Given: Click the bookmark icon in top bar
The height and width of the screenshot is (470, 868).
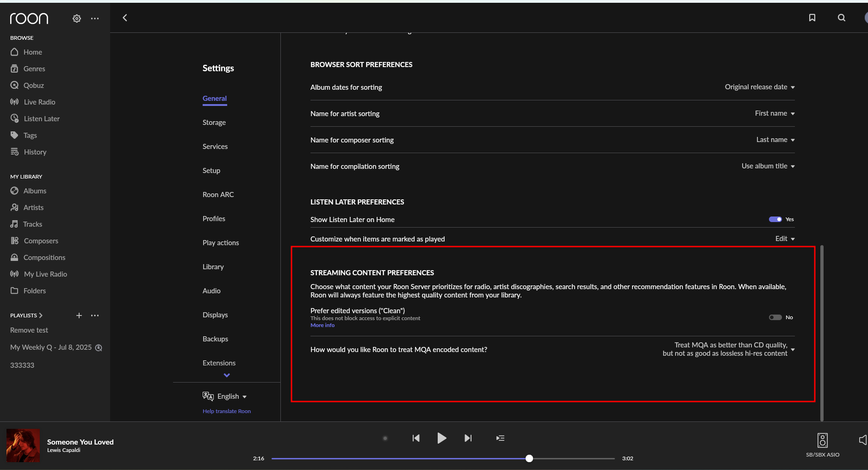Looking at the screenshot, I should 812,18.
